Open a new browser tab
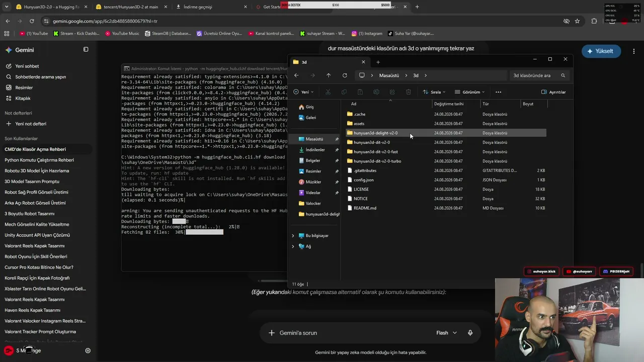644x362 pixels. [x=417, y=7]
